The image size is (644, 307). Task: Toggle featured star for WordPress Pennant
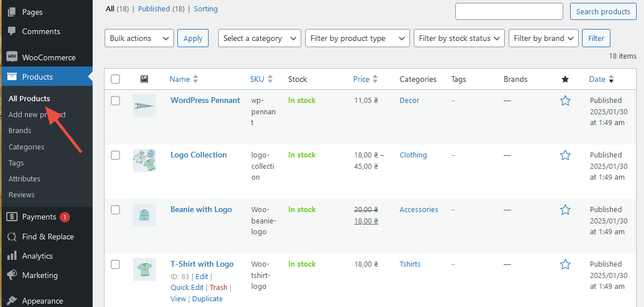(x=565, y=101)
